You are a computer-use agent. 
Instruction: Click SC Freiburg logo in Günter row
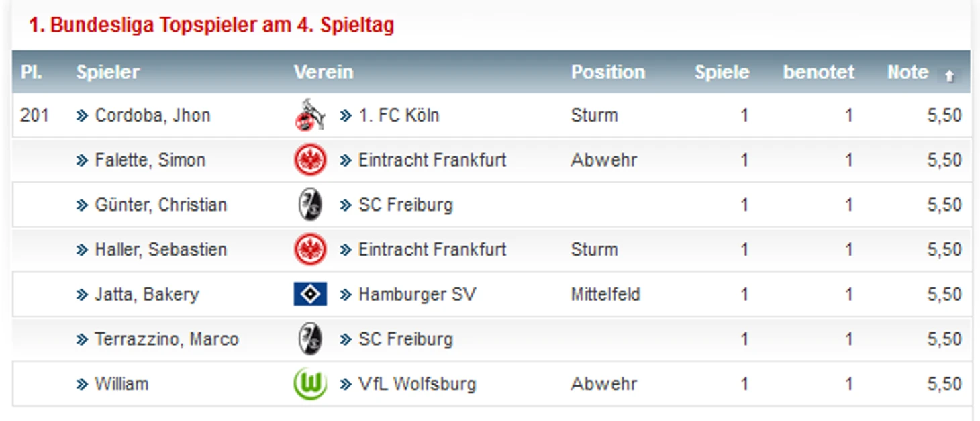(310, 205)
